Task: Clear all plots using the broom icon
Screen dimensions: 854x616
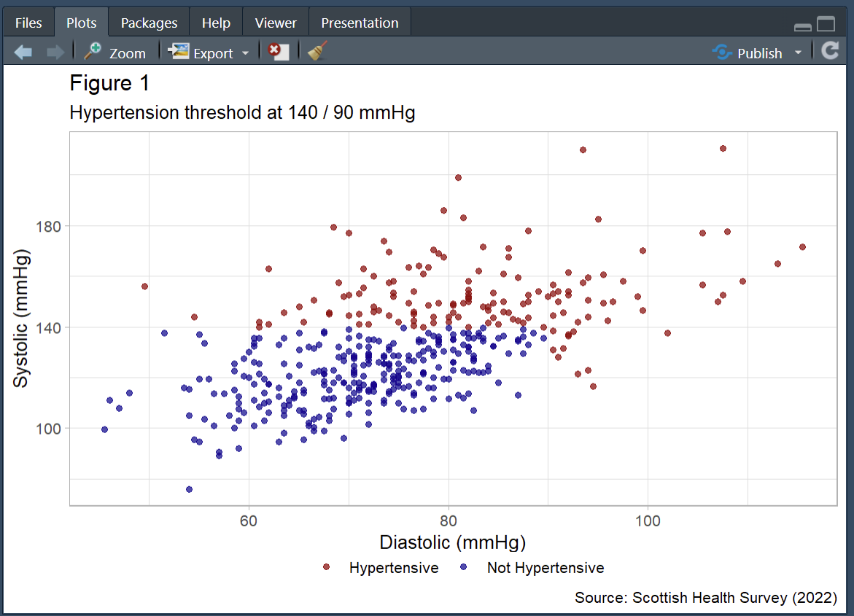Action: tap(317, 52)
